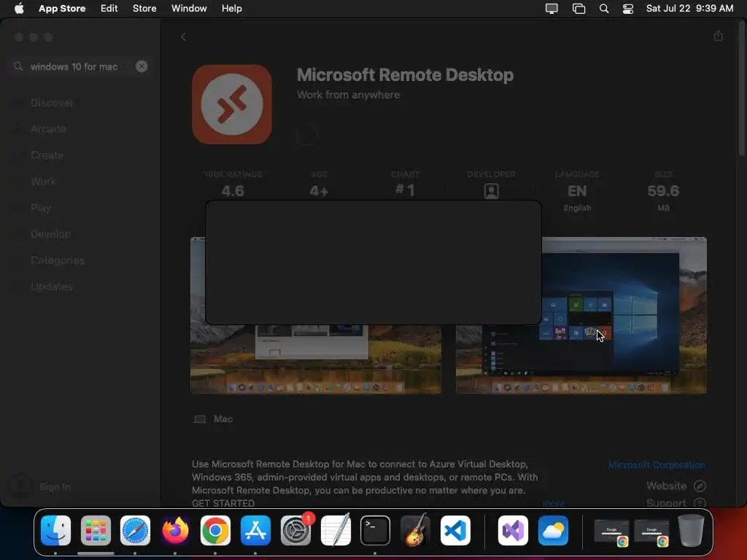Select Develop in the sidebar
The height and width of the screenshot is (560, 747).
50,234
